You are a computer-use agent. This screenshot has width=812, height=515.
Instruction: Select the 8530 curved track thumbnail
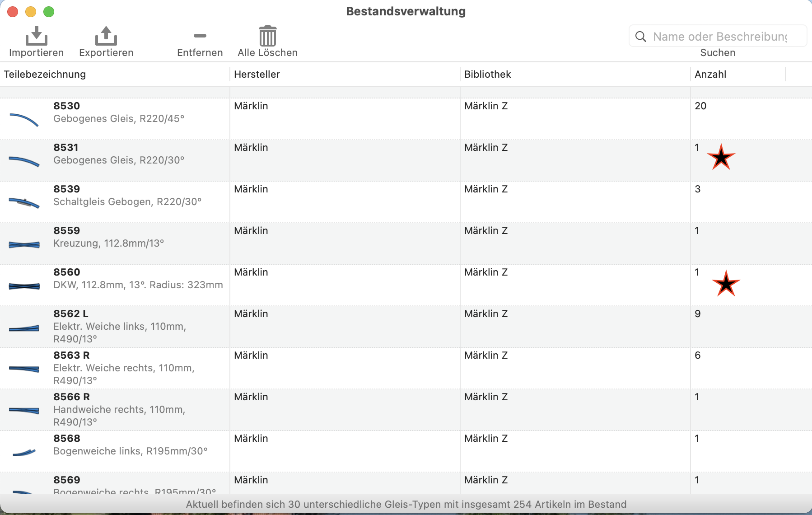24,119
